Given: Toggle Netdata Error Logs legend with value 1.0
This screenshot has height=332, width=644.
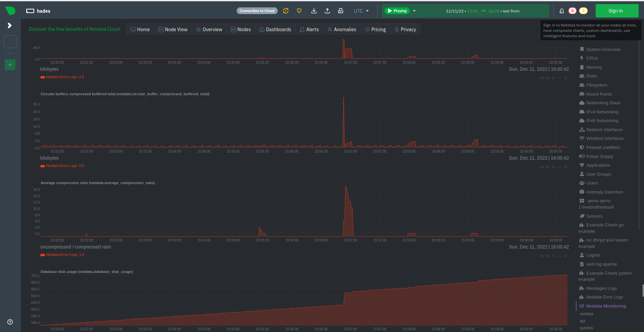Looking at the screenshot, I should pyautogui.click(x=62, y=255).
